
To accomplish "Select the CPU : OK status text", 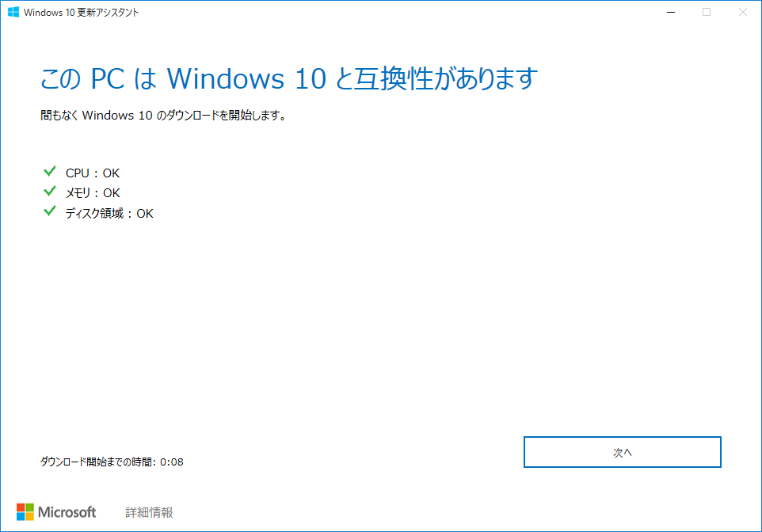I will click(93, 173).
